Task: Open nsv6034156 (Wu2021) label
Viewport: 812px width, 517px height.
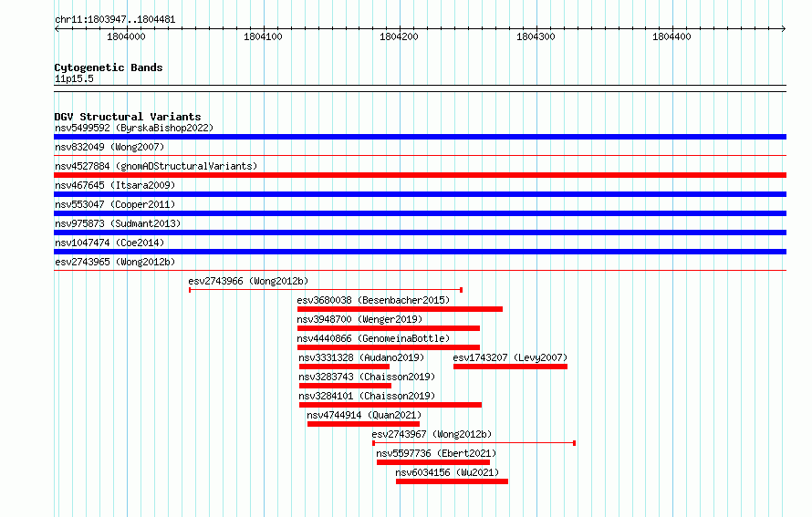Action: coord(447,472)
